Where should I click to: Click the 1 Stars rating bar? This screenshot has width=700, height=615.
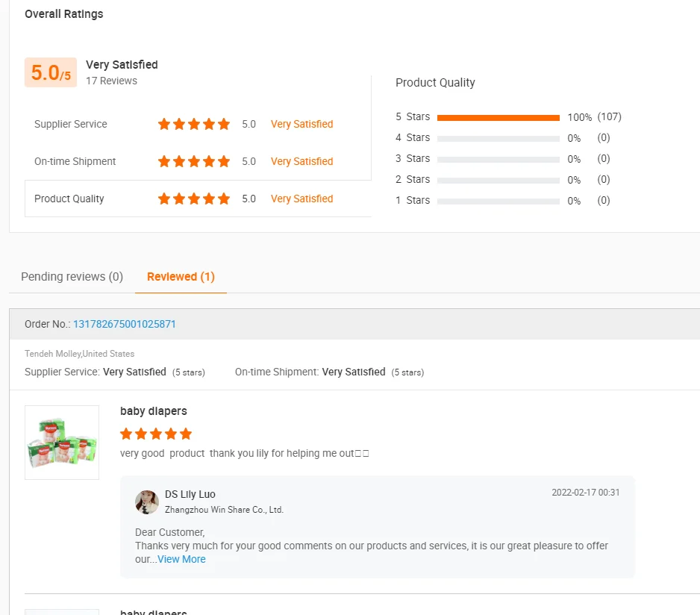point(498,201)
